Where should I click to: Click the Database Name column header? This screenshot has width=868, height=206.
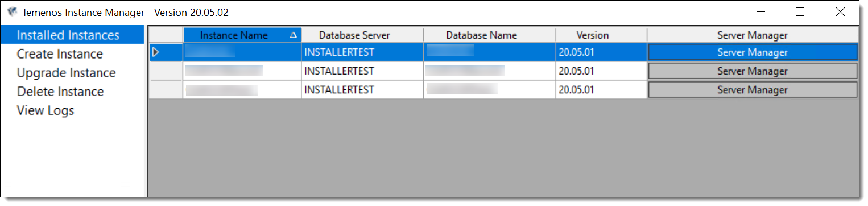pos(490,35)
